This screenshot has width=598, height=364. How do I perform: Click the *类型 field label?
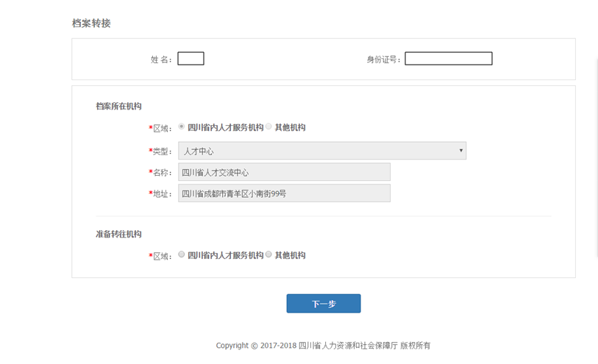pyautogui.click(x=160, y=151)
